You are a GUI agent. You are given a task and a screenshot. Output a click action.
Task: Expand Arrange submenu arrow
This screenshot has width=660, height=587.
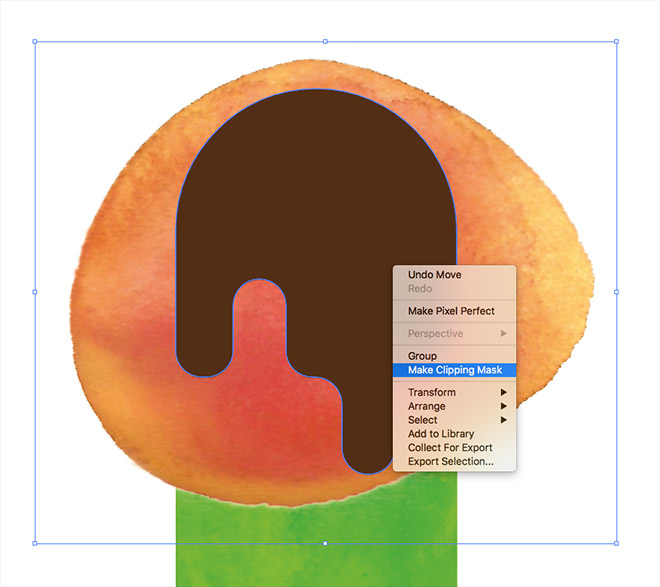coord(503,406)
